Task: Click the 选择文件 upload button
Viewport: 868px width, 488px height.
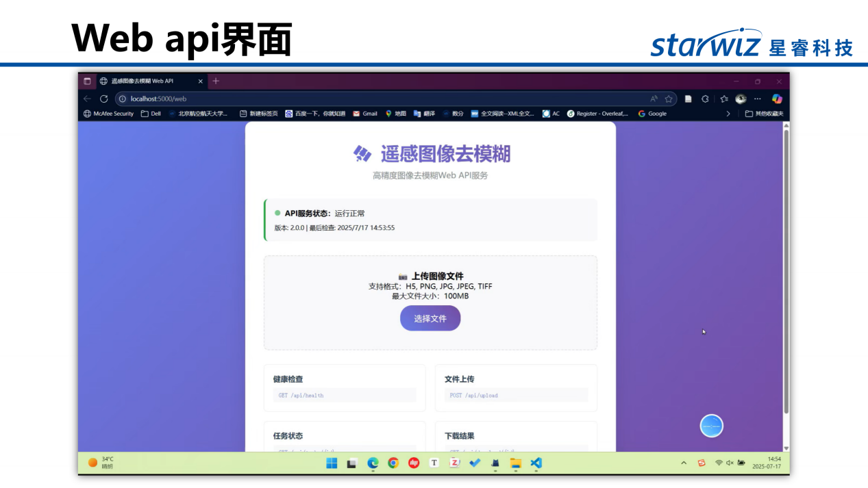Action: (430, 318)
